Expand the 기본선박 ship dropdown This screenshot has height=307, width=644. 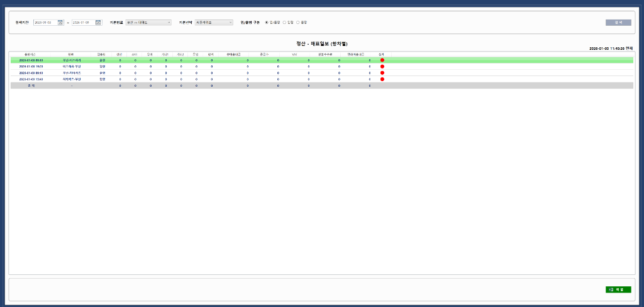[214, 22]
